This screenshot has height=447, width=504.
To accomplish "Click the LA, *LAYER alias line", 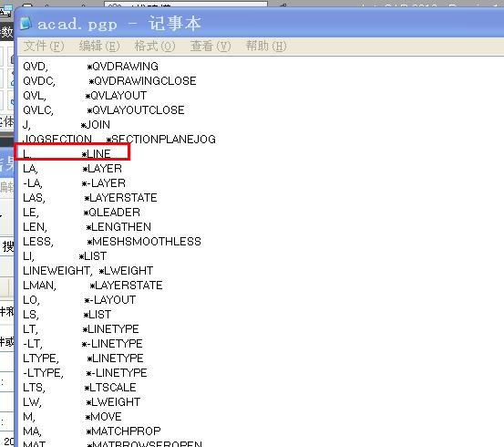I will click(x=72, y=168).
